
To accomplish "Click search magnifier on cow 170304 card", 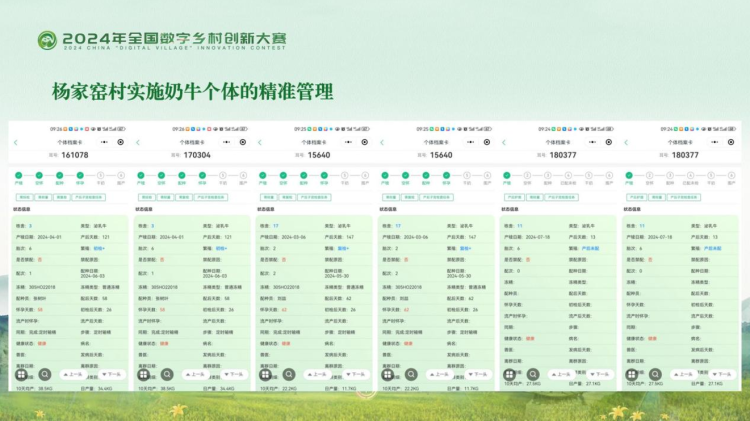I will click(166, 374).
